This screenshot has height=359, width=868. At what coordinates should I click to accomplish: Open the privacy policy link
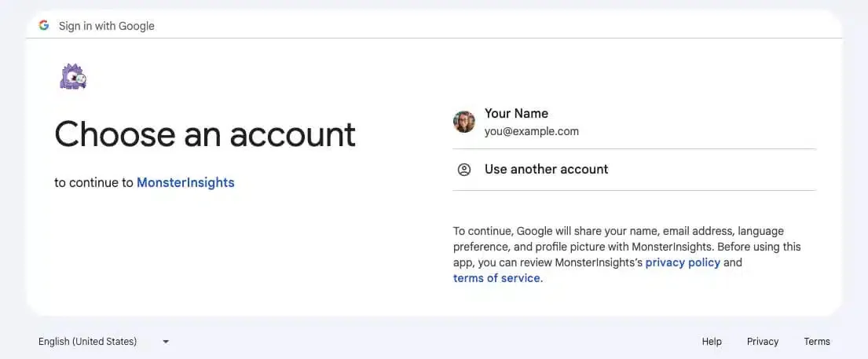683,262
